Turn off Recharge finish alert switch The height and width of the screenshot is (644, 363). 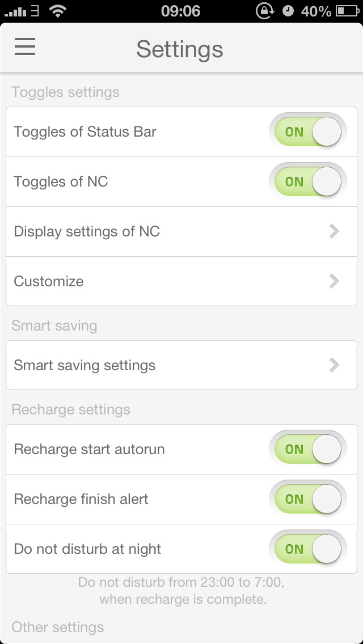pyautogui.click(x=307, y=499)
